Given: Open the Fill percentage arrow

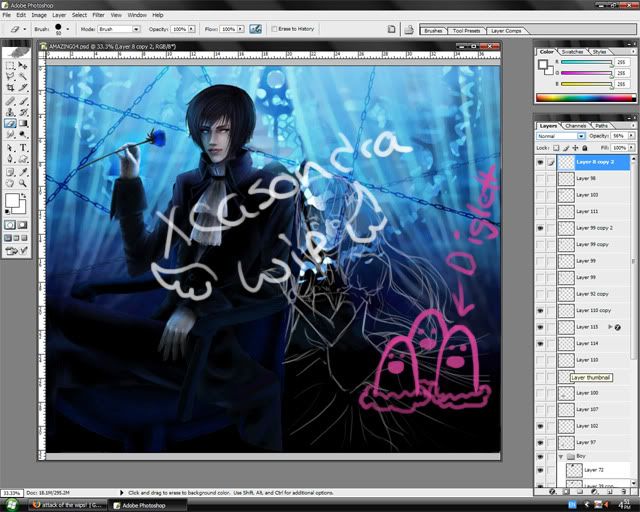Looking at the screenshot, I should [x=631, y=147].
